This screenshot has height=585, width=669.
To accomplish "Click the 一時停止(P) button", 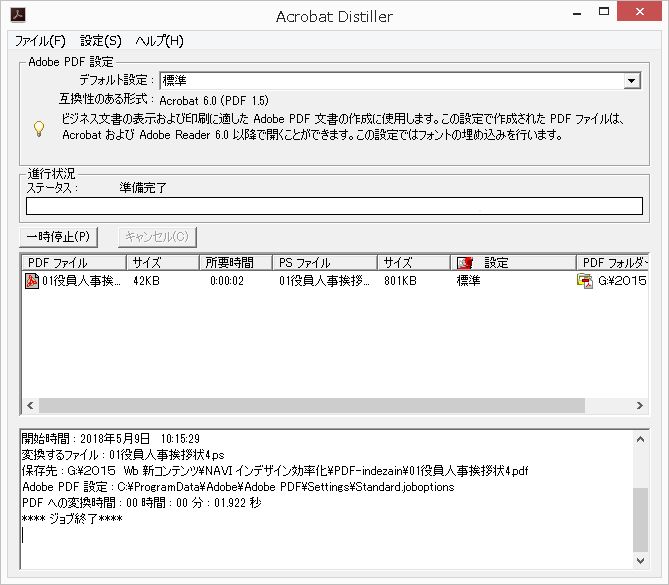I will [x=58, y=237].
